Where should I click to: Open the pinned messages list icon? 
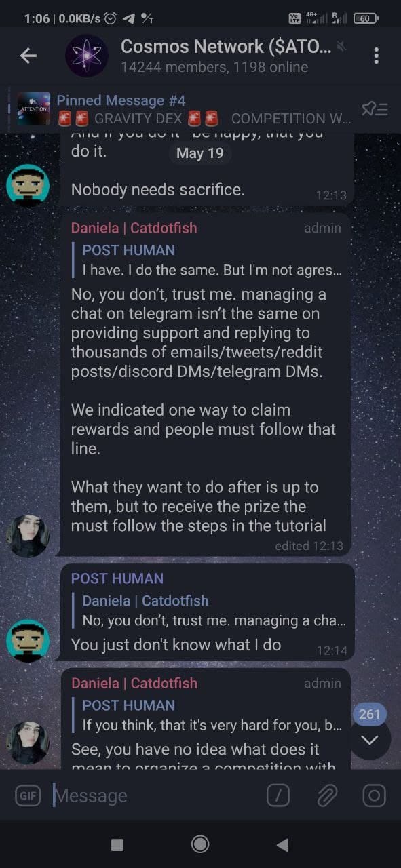374,108
